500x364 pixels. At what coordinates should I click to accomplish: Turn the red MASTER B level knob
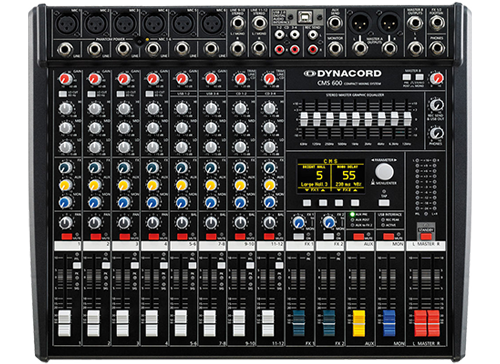coord(436,79)
